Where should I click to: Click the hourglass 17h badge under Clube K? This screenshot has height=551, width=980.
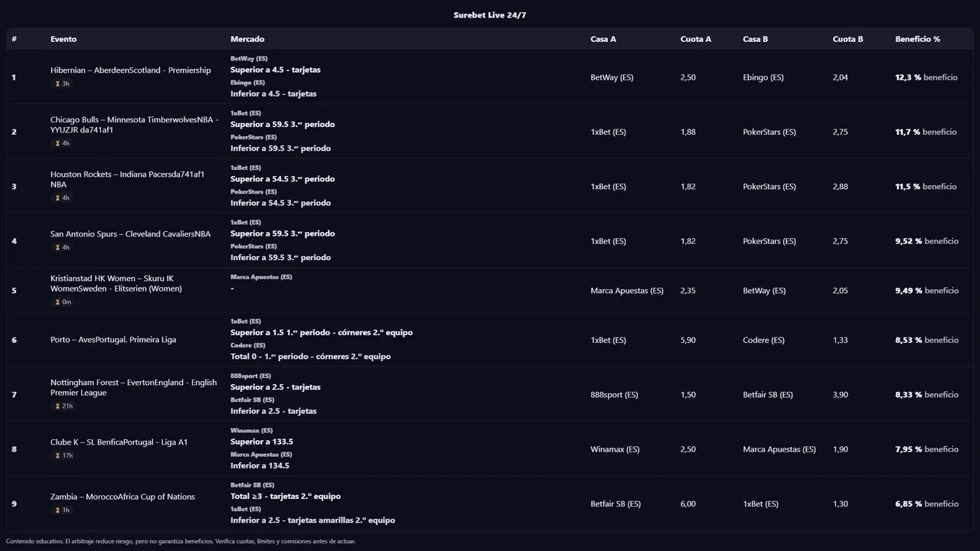click(x=64, y=455)
